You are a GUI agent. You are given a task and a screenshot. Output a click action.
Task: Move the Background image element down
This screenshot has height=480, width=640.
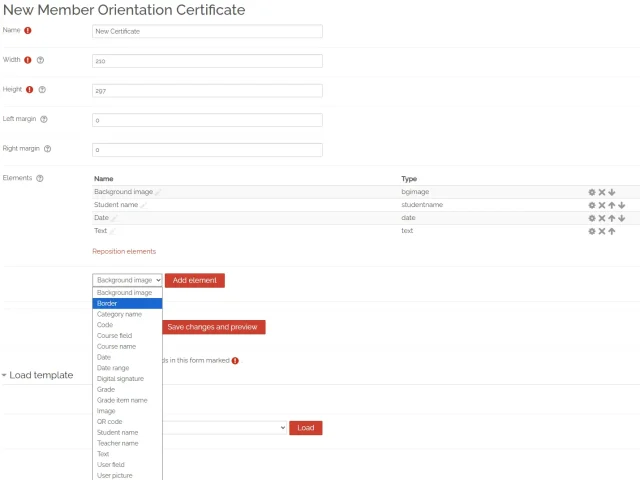611,192
